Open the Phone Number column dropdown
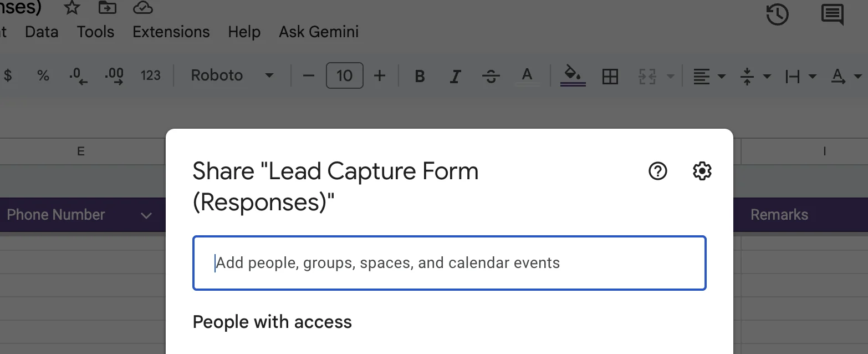The width and height of the screenshot is (868, 354). point(146,215)
